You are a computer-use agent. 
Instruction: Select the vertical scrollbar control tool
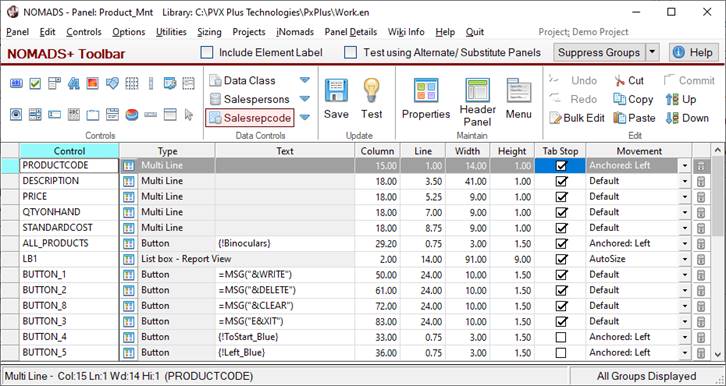click(x=151, y=83)
